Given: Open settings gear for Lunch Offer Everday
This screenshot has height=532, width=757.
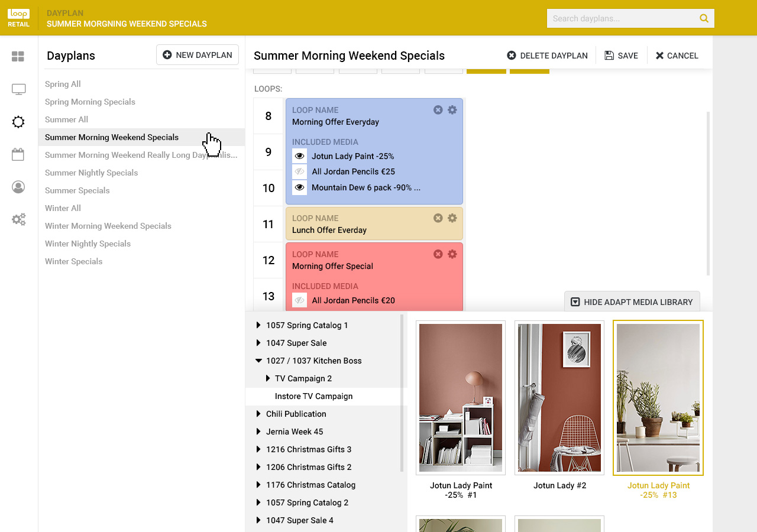Looking at the screenshot, I should tap(452, 218).
